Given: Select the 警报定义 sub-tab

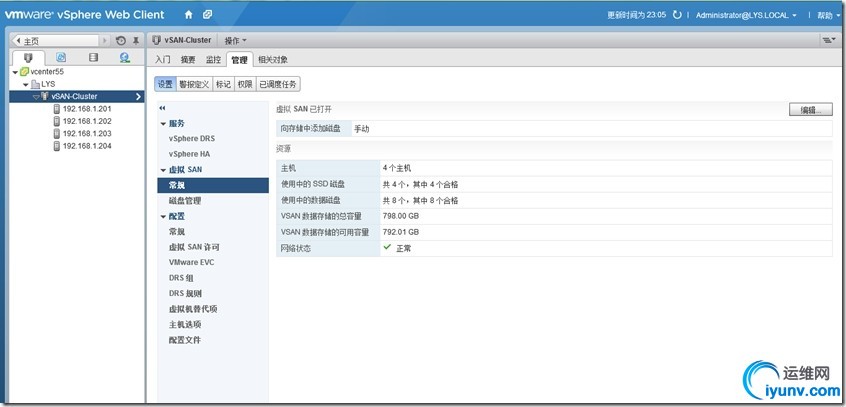Looking at the screenshot, I should (194, 84).
